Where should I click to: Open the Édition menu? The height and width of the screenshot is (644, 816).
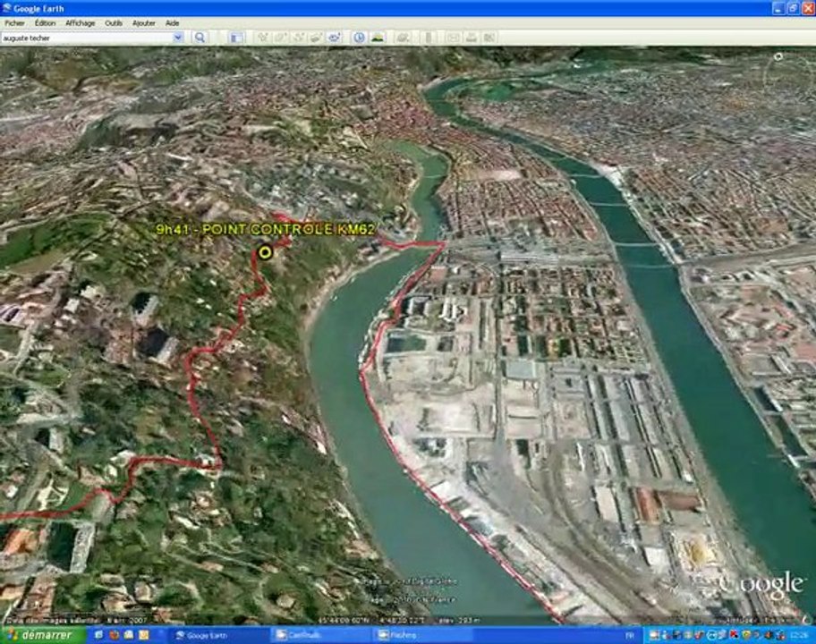(x=46, y=23)
